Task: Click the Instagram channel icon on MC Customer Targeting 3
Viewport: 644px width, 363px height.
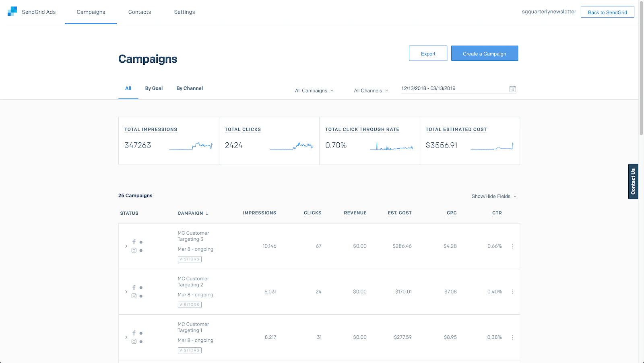Action: point(134,250)
